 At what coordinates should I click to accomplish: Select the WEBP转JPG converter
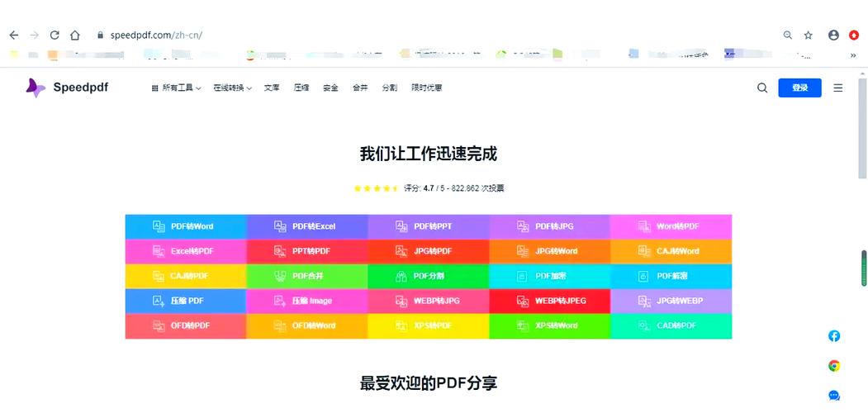tap(429, 301)
